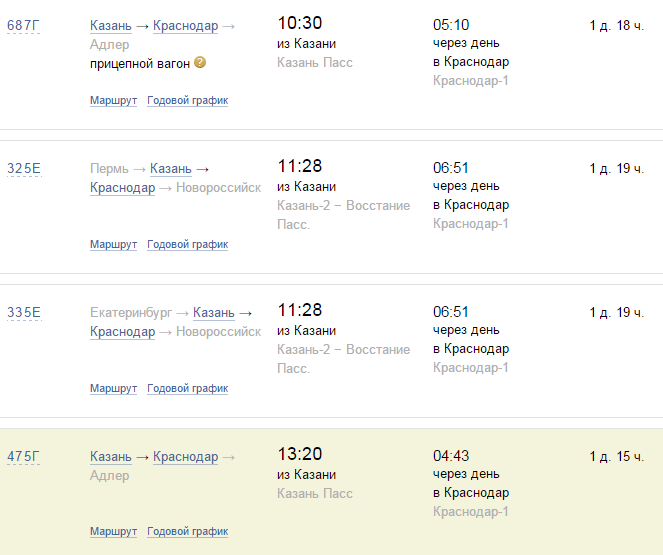Click the 13:20 departure time of train 475Г
663x555 pixels.
[300, 455]
